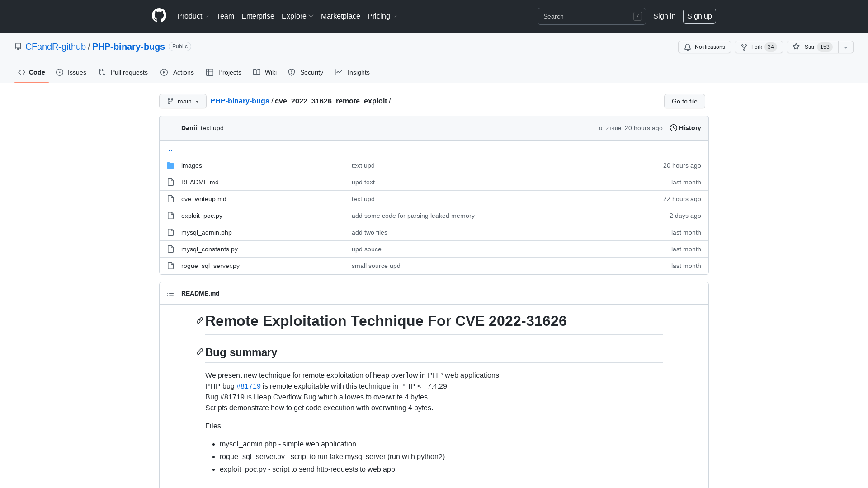Select the Actions workflow icon

click(164, 72)
